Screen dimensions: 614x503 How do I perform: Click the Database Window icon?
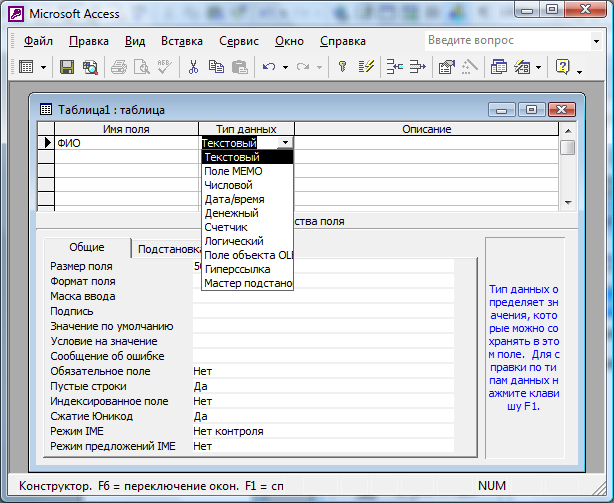click(498, 67)
